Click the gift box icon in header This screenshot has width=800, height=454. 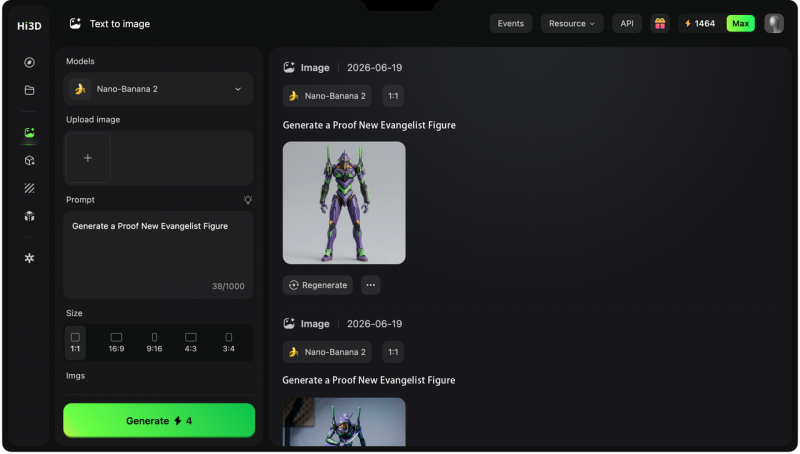[660, 23]
